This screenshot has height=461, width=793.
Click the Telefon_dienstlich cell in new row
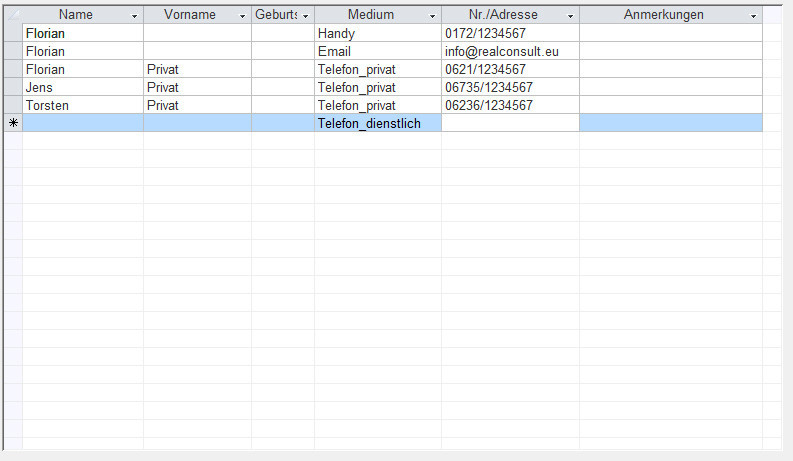[x=378, y=123]
